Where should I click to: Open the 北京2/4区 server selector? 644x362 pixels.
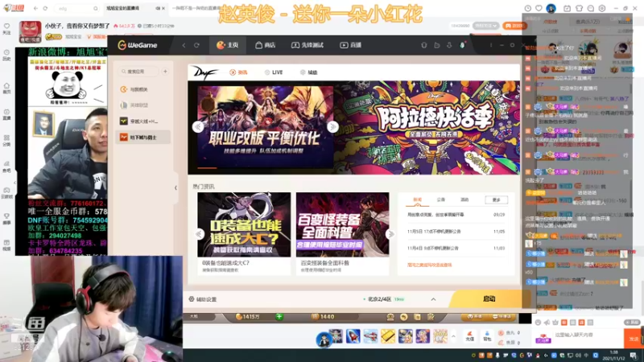(x=384, y=299)
